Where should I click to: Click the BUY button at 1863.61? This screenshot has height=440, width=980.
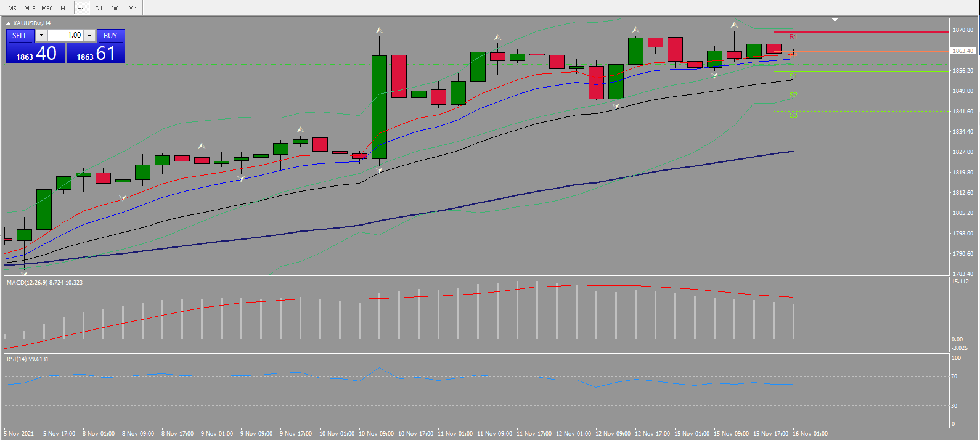(x=96, y=46)
